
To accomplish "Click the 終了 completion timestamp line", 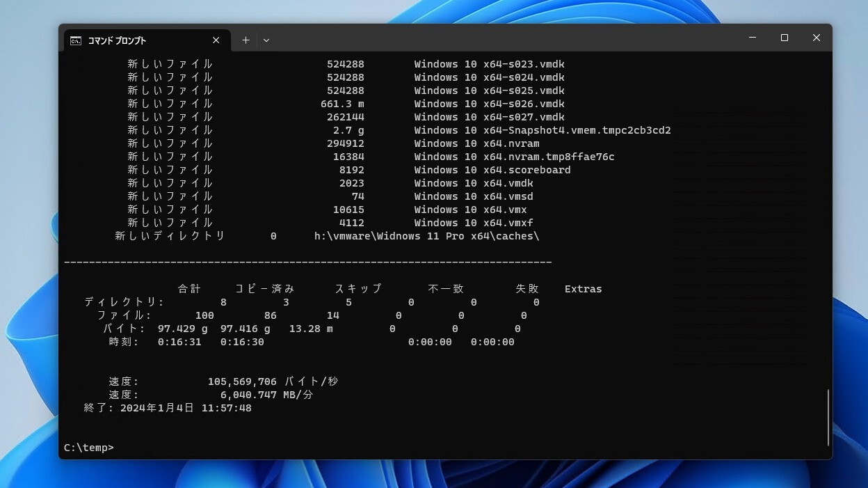I will coord(167,408).
